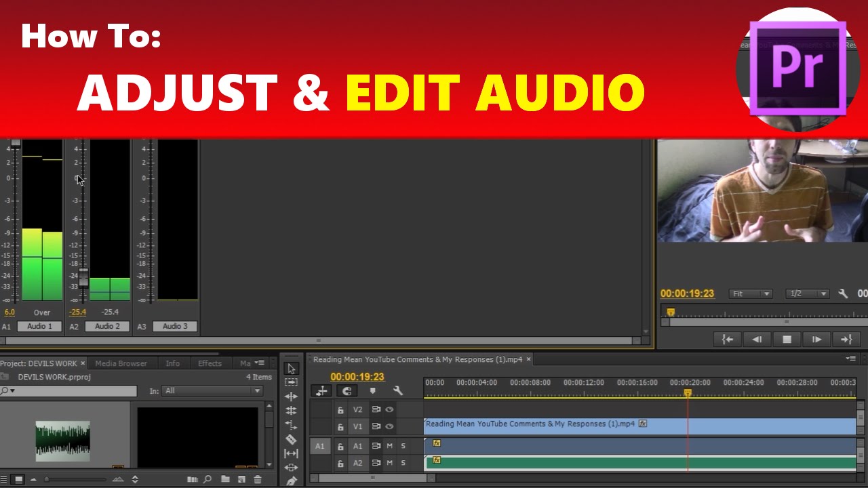Screen dimensions: 868x488
Task: Solo track A2 with S button
Action: (x=403, y=464)
